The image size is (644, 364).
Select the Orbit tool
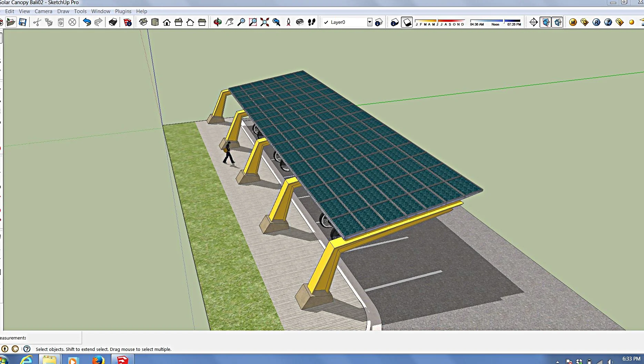coord(217,22)
